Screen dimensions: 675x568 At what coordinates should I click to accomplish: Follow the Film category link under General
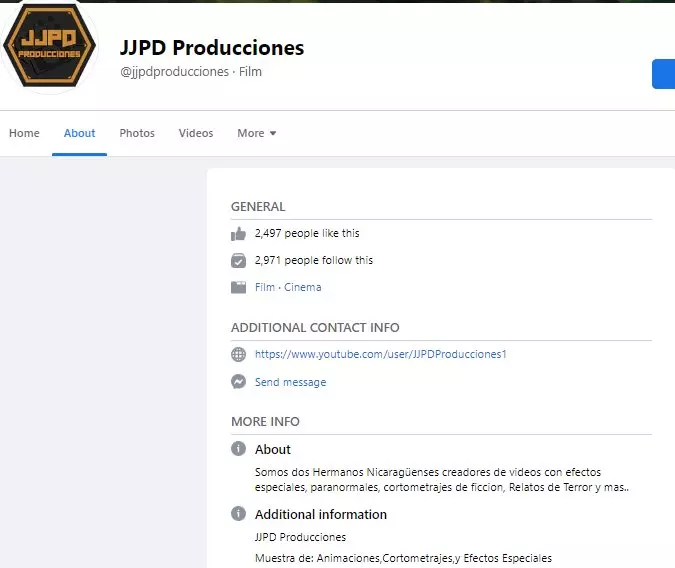pos(264,287)
